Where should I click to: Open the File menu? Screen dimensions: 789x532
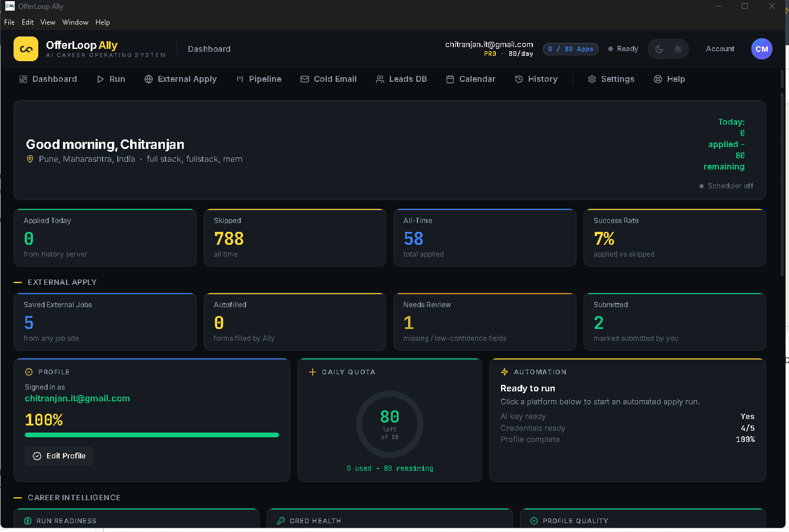pyautogui.click(x=9, y=22)
